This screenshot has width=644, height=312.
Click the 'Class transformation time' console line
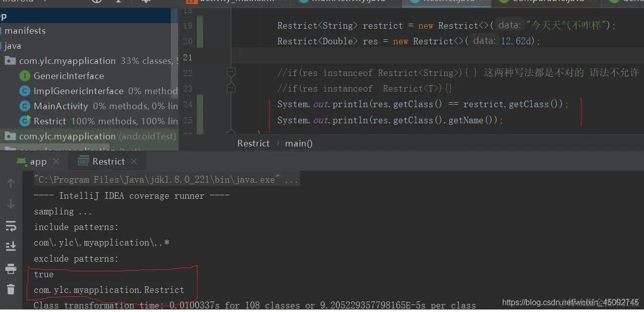click(x=255, y=305)
